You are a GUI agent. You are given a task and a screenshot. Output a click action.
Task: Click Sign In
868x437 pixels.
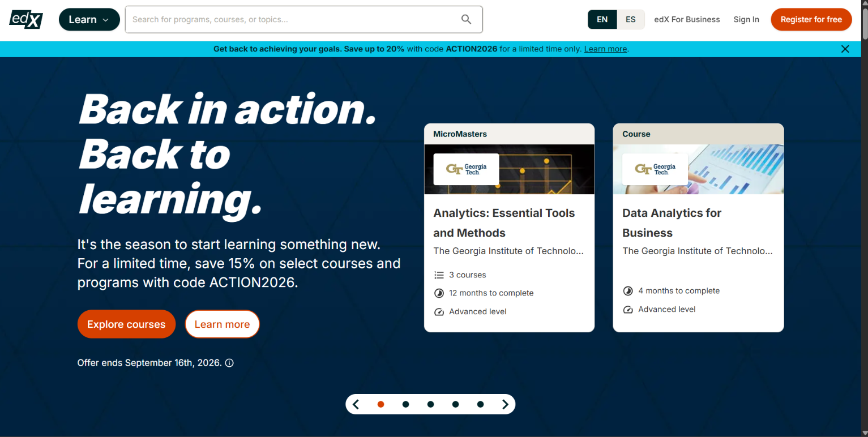pos(746,19)
